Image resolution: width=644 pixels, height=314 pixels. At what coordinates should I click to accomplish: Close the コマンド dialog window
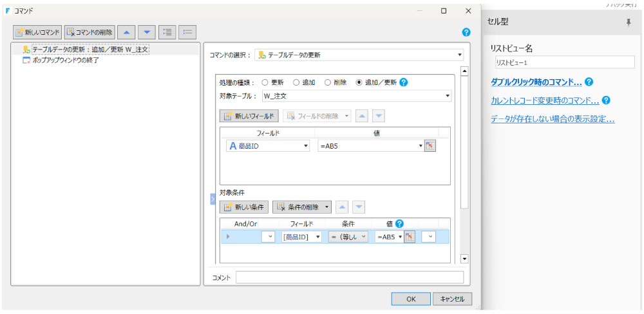pyautogui.click(x=468, y=11)
